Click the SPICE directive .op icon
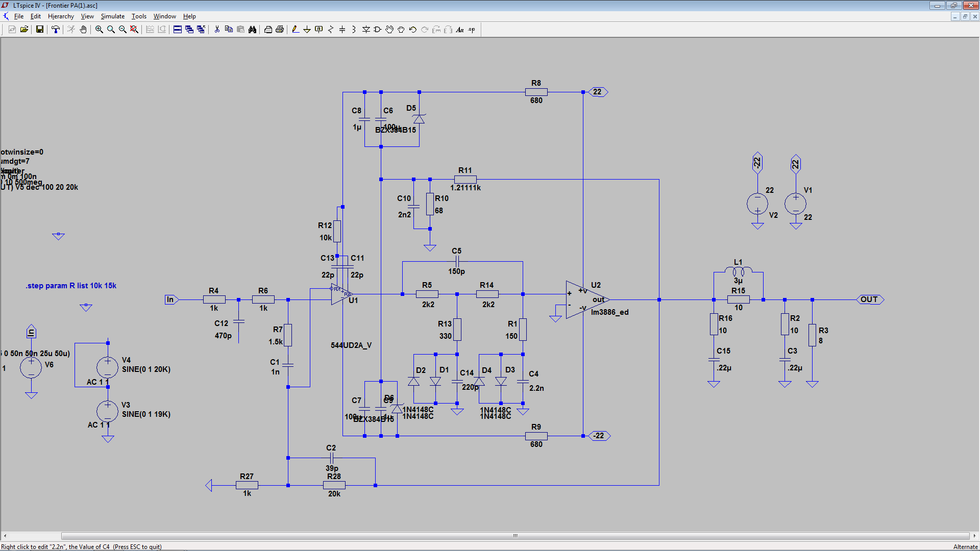This screenshot has height=551, width=980. [472, 30]
